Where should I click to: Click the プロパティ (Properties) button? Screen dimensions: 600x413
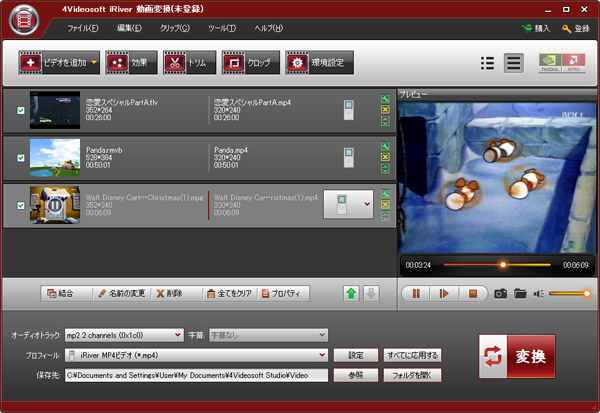pyautogui.click(x=283, y=294)
